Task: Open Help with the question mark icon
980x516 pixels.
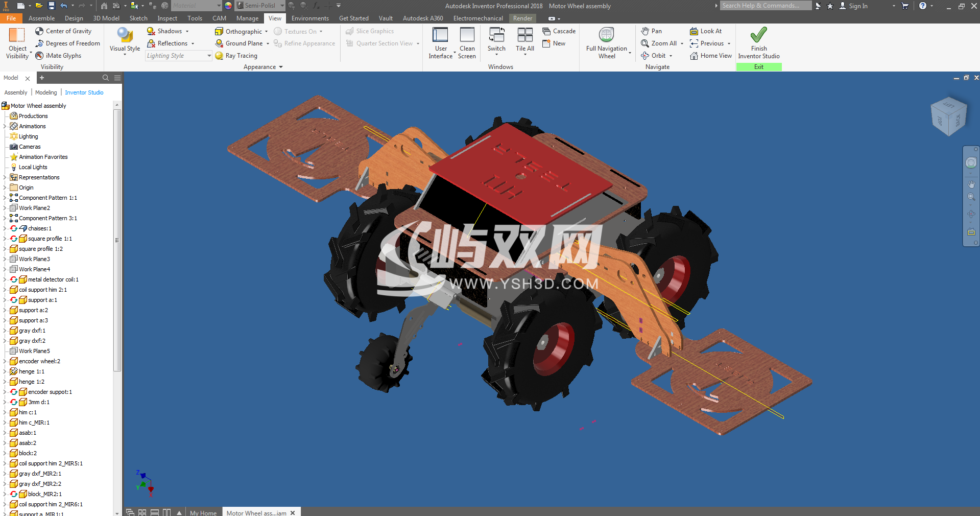Action: (x=923, y=6)
